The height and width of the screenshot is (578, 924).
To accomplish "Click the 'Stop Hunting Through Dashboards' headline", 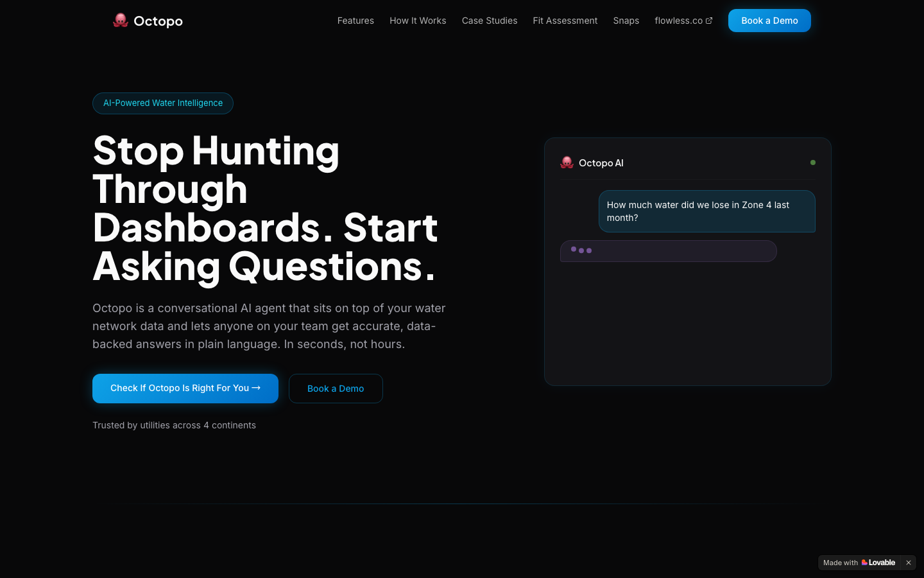I will tap(266, 208).
